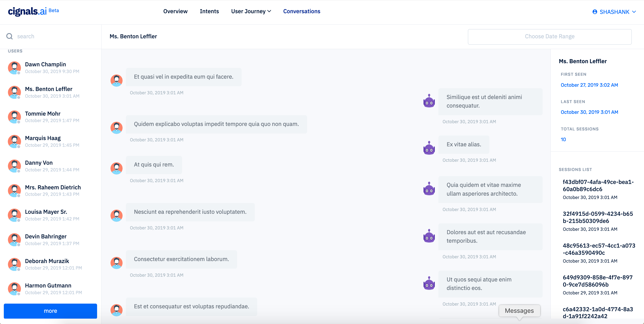Go to the Overview tab
The height and width of the screenshot is (324, 644).
click(175, 11)
